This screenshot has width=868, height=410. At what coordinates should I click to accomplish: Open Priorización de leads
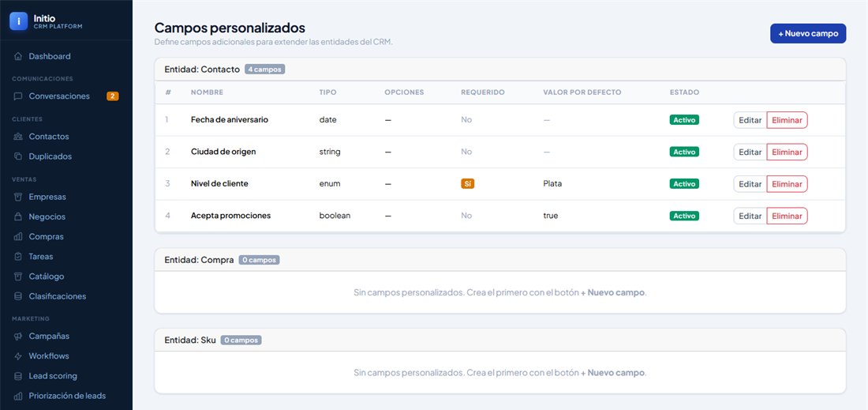(x=66, y=396)
